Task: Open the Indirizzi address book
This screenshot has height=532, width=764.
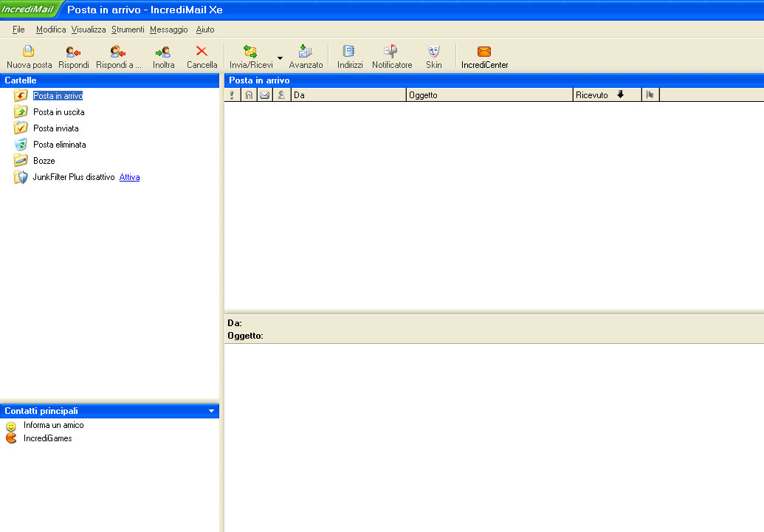Action: pyautogui.click(x=349, y=51)
